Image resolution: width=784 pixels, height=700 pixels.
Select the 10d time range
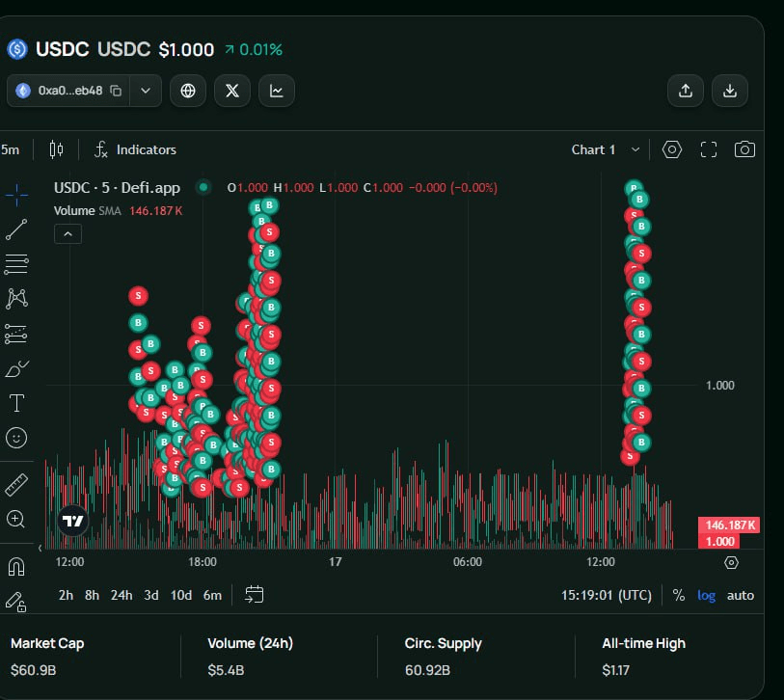[x=181, y=595]
